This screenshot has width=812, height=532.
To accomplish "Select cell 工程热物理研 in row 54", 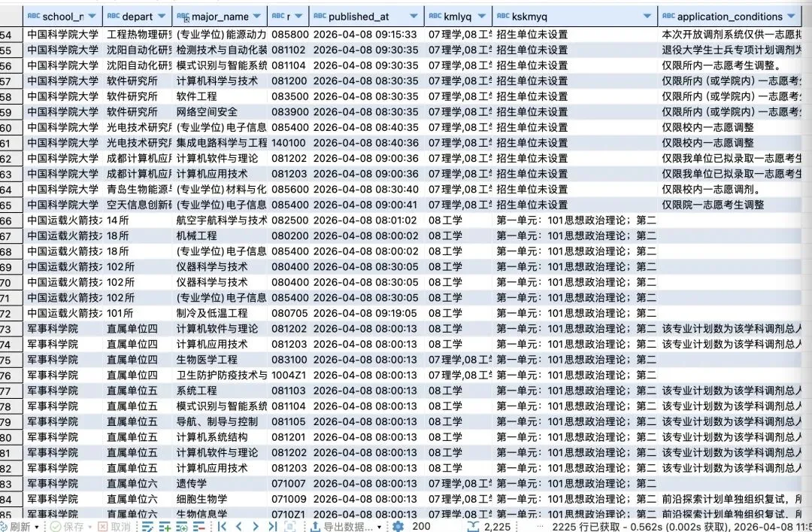I will (138, 34).
